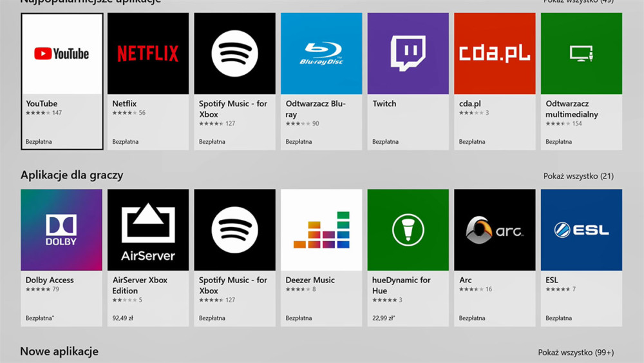Click the Dolby Access rating with 79 reviews
644x363 pixels.
click(x=43, y=289)
